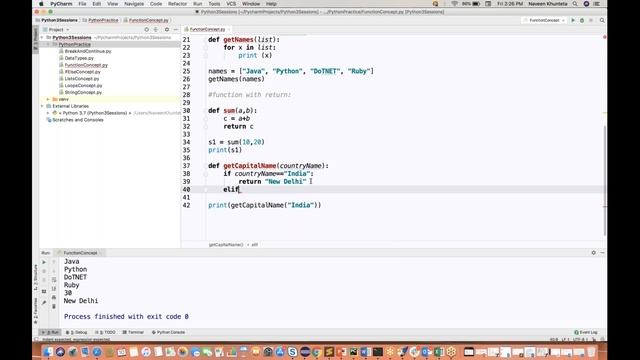Open Skype from the Dock
This screenshot has height=360, width=640.
(x=292, y=352)
